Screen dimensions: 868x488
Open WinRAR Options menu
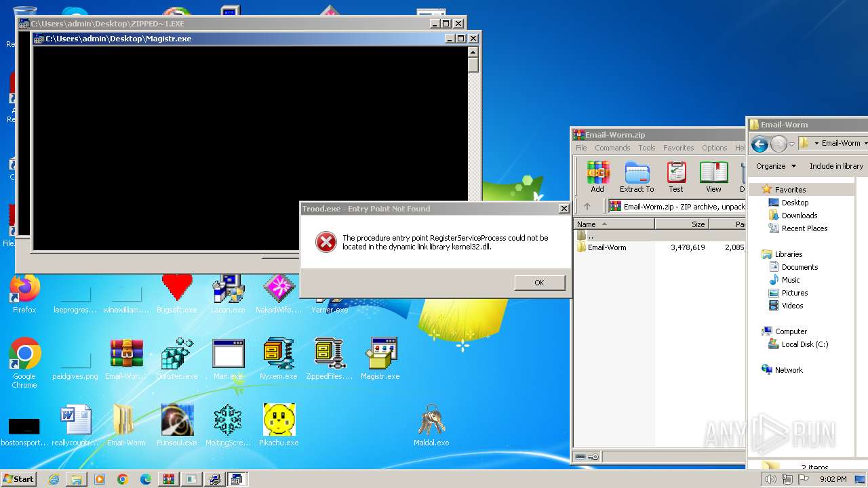click(x=714, y=148)
